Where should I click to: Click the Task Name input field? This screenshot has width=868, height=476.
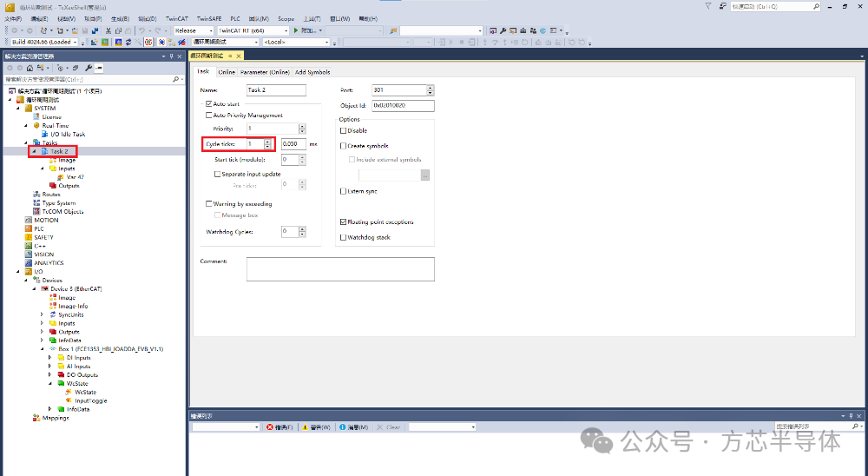pos(276,89)
